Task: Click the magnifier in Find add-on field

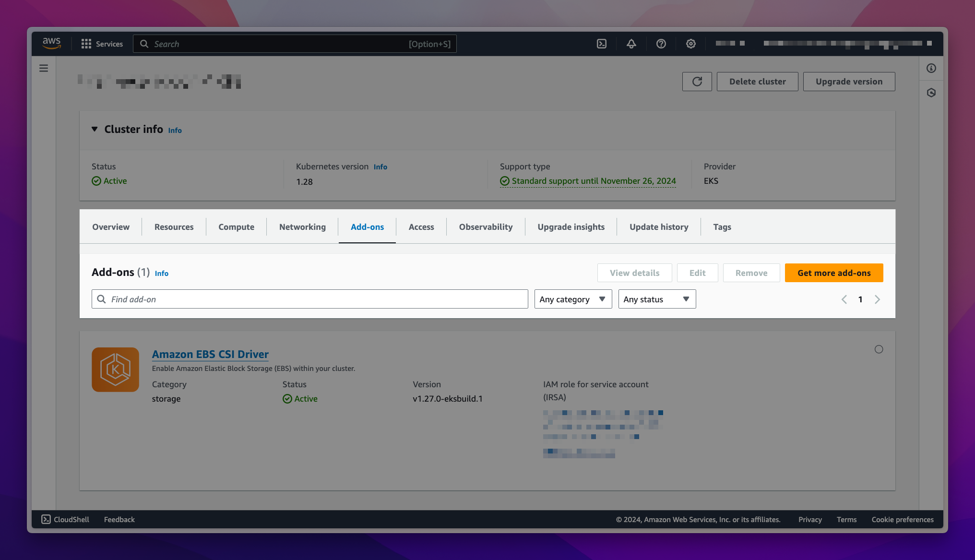Action: 101,299
